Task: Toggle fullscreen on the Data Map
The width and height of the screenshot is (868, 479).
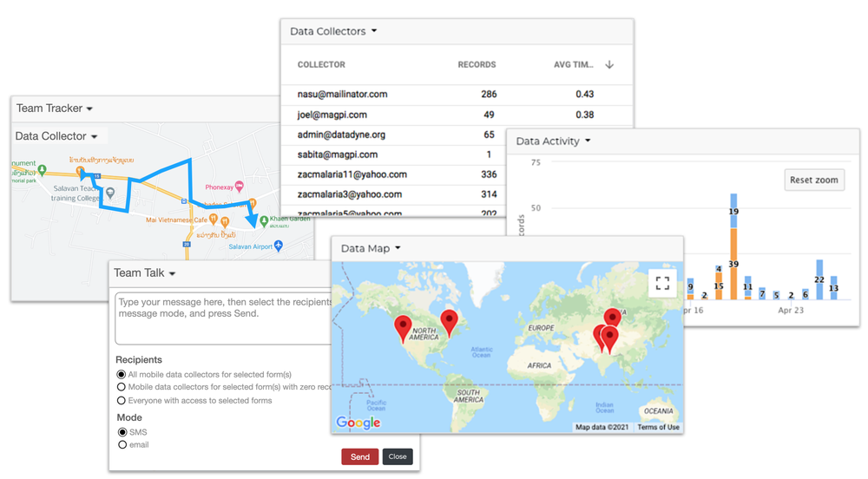Action: [x=662, y=283]
